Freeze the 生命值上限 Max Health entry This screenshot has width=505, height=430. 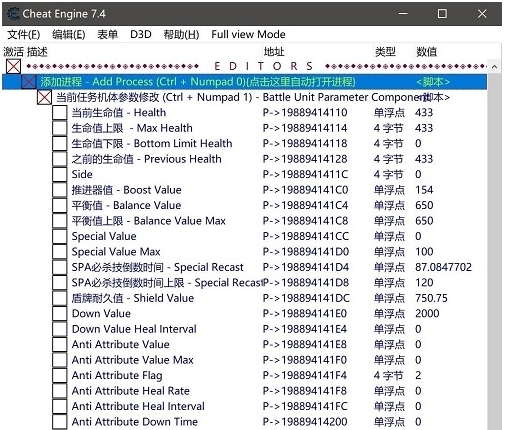coord(60,128)
